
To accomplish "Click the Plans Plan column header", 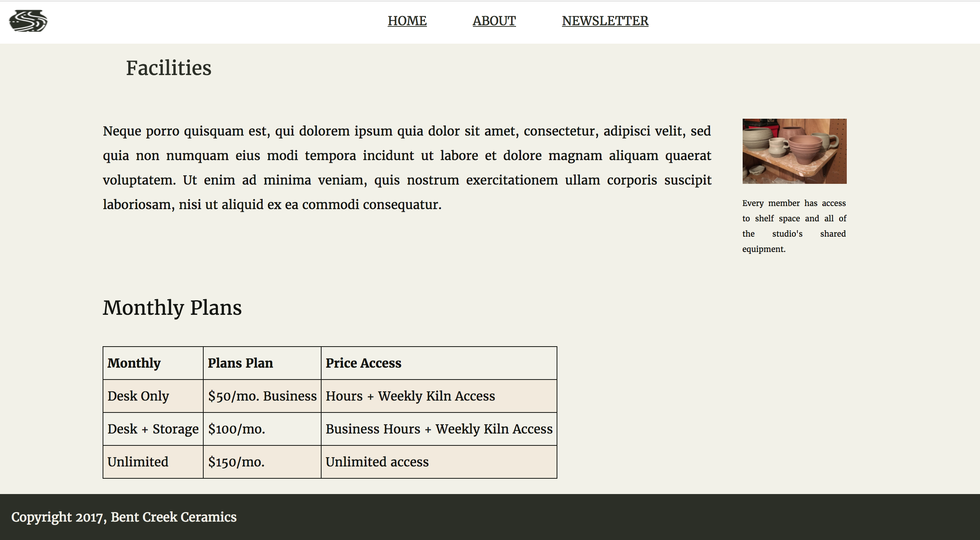I will point(240,363).
